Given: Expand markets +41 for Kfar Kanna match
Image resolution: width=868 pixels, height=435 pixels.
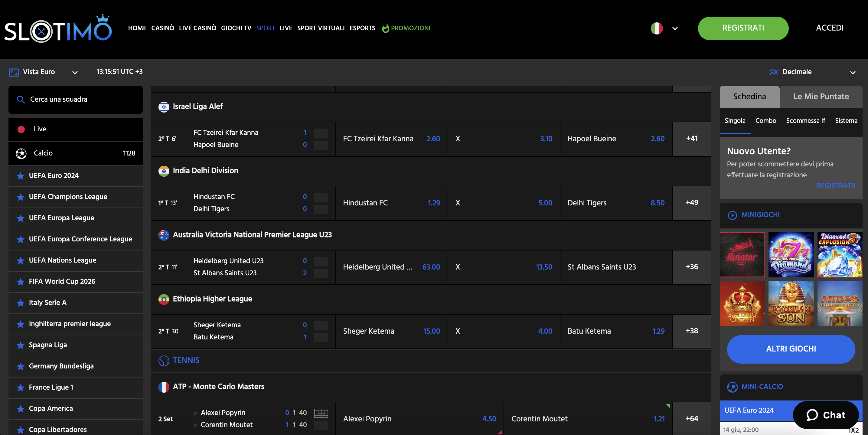Looking at the screenshot, I should (692, 139).
